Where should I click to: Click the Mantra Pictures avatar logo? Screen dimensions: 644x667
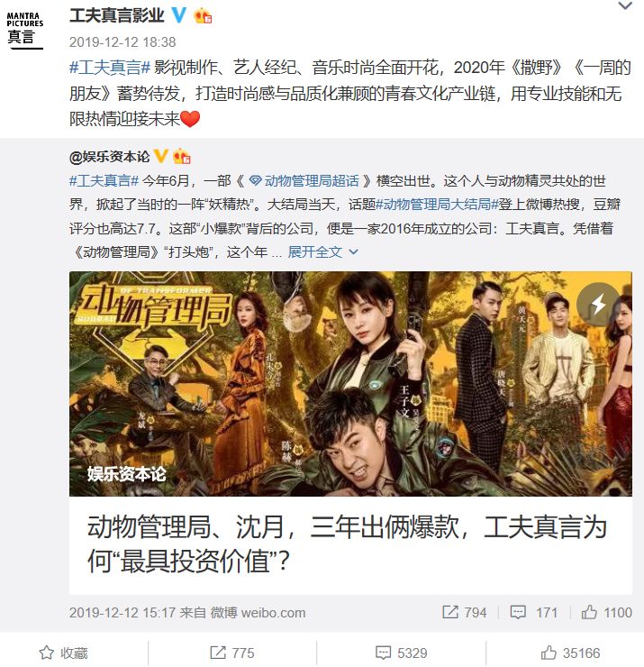24,30
